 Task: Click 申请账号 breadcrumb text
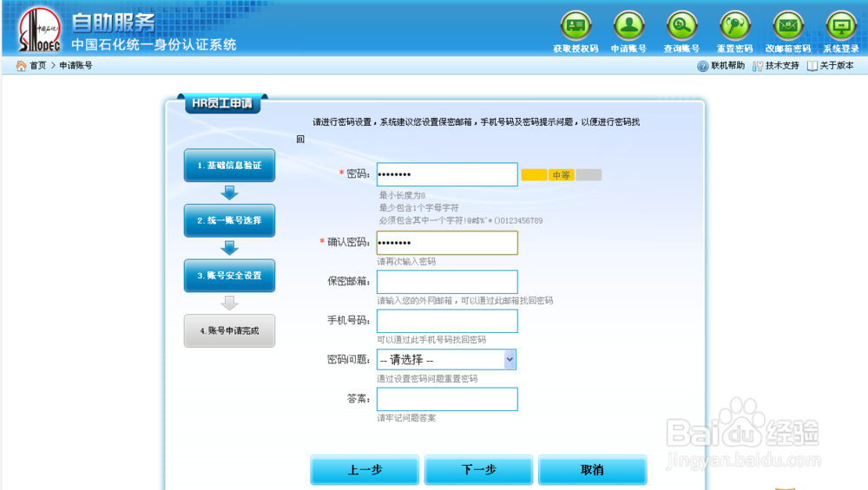[76, 65]
